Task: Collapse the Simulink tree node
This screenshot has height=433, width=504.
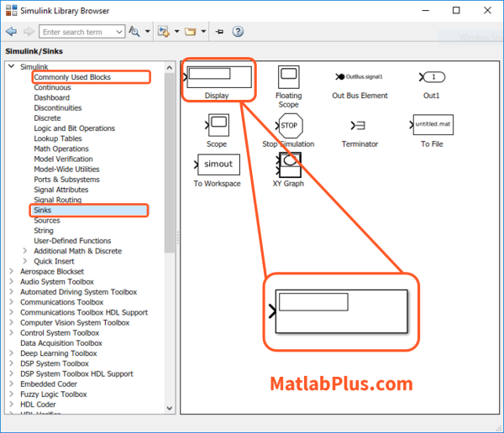Action: pos(10,66)
